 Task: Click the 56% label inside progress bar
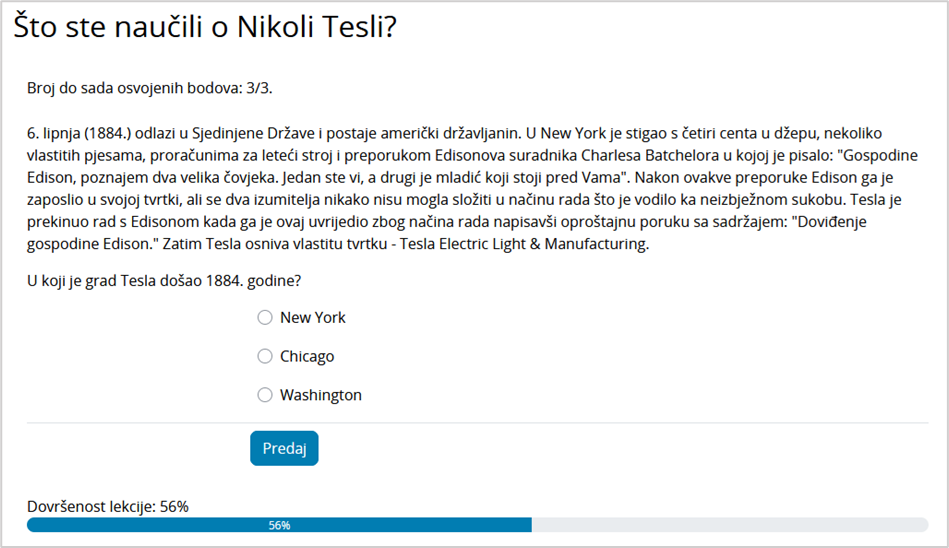coord(279,525)
